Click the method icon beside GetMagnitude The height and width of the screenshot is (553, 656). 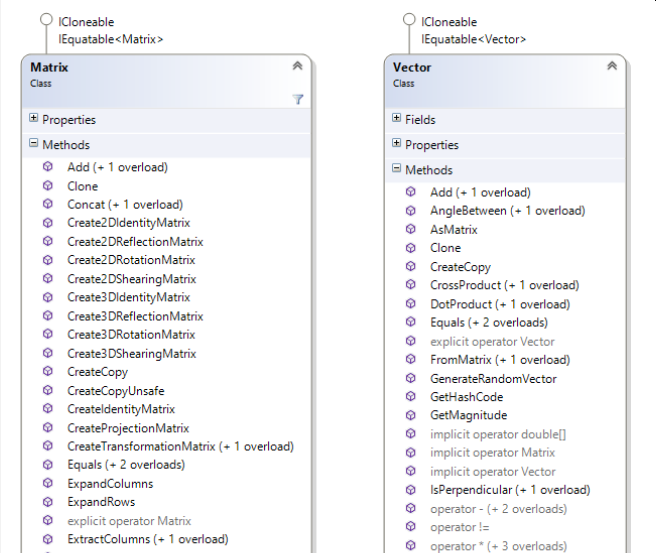click(411, 415)
